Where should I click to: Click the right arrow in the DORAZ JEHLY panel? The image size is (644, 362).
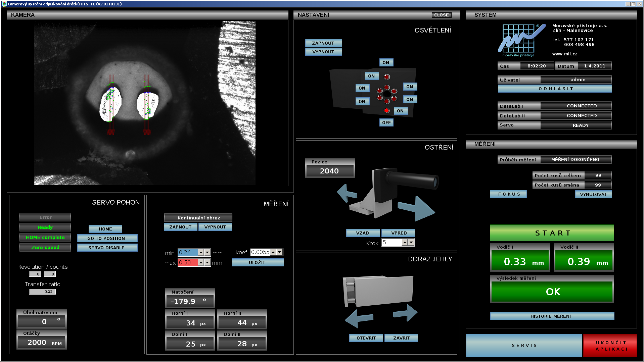pyautogui.click(x=406, y=313)
